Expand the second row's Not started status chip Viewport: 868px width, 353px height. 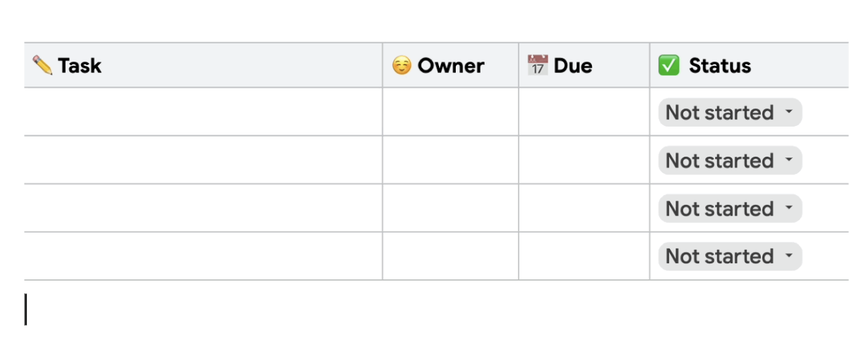[730, 161]
